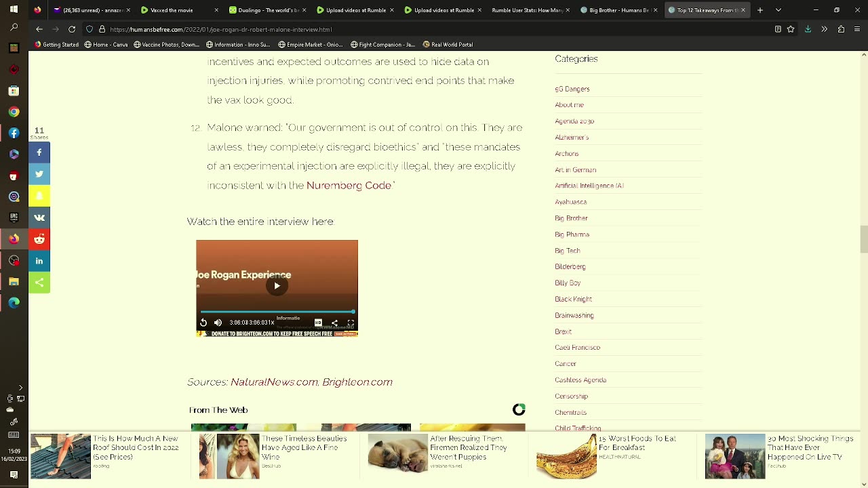Share article on Facebook sidebar button

(39, 152)
